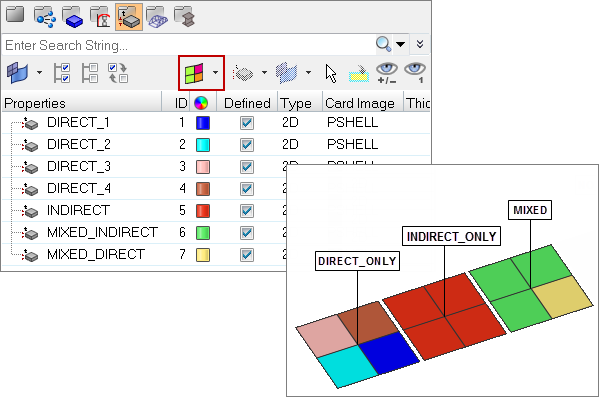Click the blue mesh geometry display icon

tap(287, 73)
